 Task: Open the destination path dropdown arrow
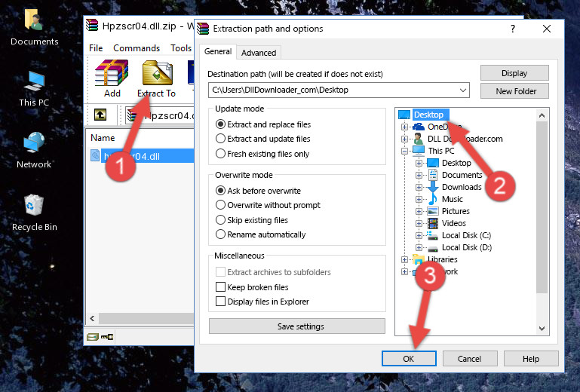[x=463, y=90]
